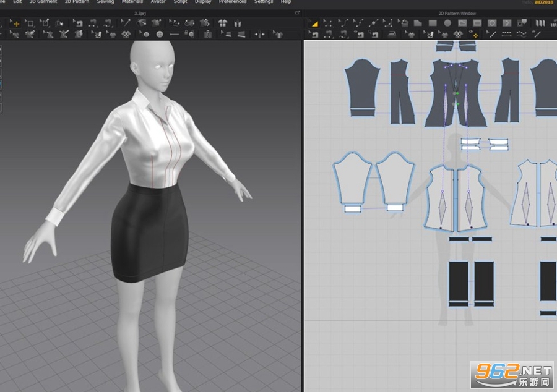Click the yellow arrows eye icon in 2D toolbar
This screenshot has width=557, height=392.
[474, 34]
